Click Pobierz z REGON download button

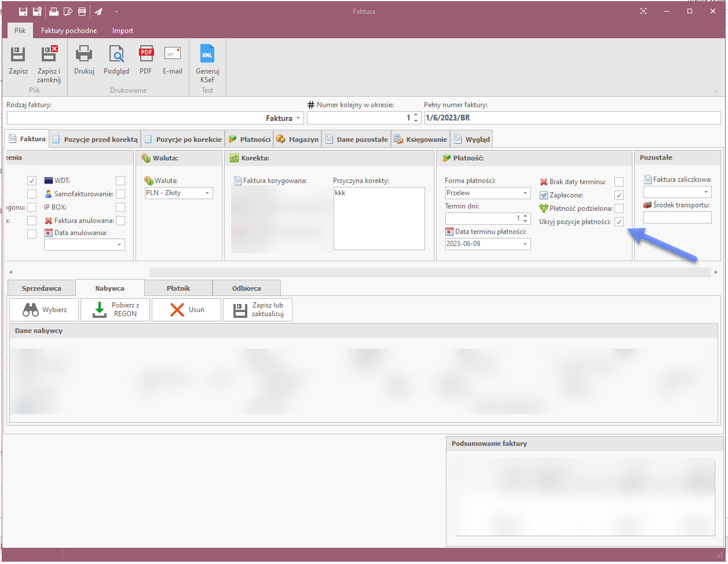pyautogui.click(x=115, y=310)
